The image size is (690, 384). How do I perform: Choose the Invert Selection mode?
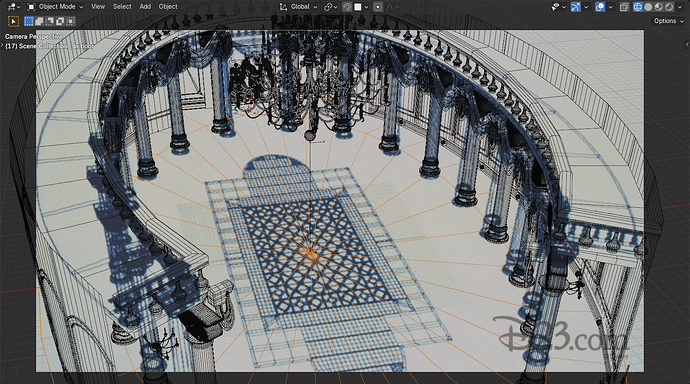[60, 21]
